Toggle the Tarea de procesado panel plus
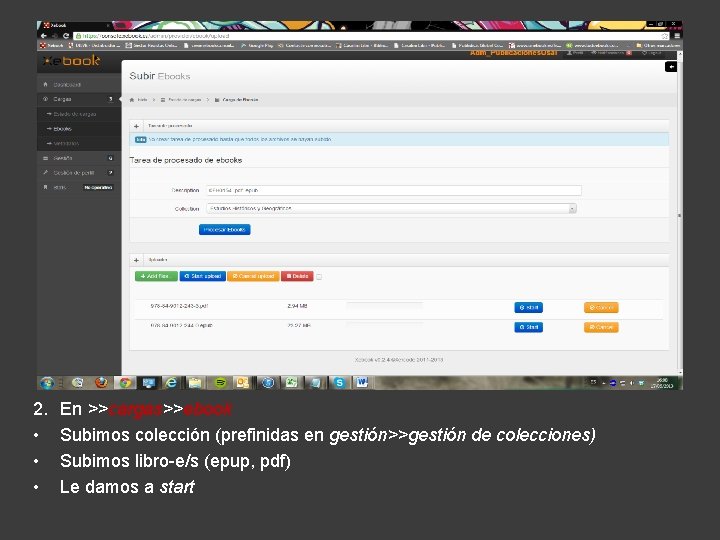Image resolution: width=720 pixels, height=540 pixels. point(136,126)
